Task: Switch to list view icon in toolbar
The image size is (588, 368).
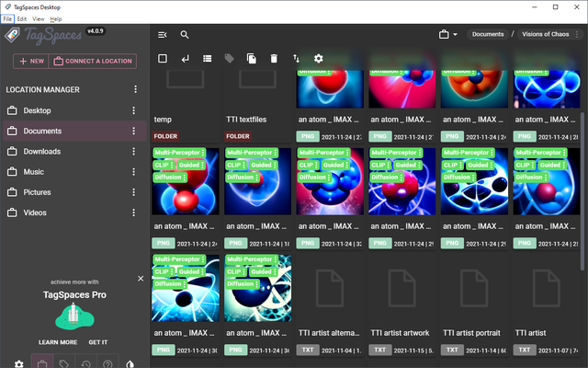Action: (207, 59)
